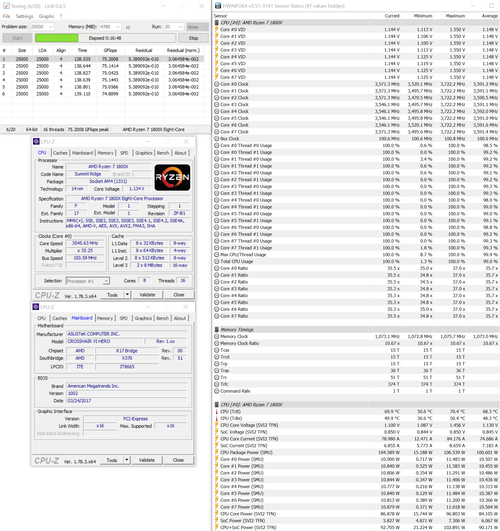Viewport: 500px width, 531px height.
Task: Open the ? help menu in LinX
Action: (61, 16)
